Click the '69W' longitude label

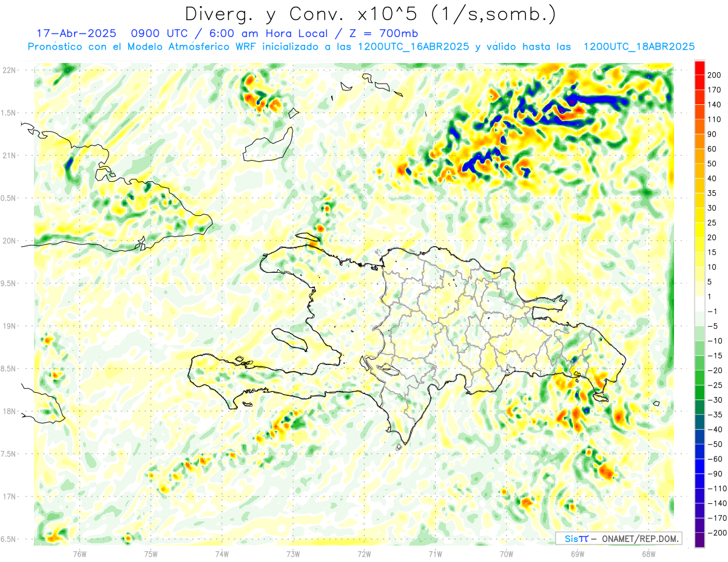(x=578, y=553)
